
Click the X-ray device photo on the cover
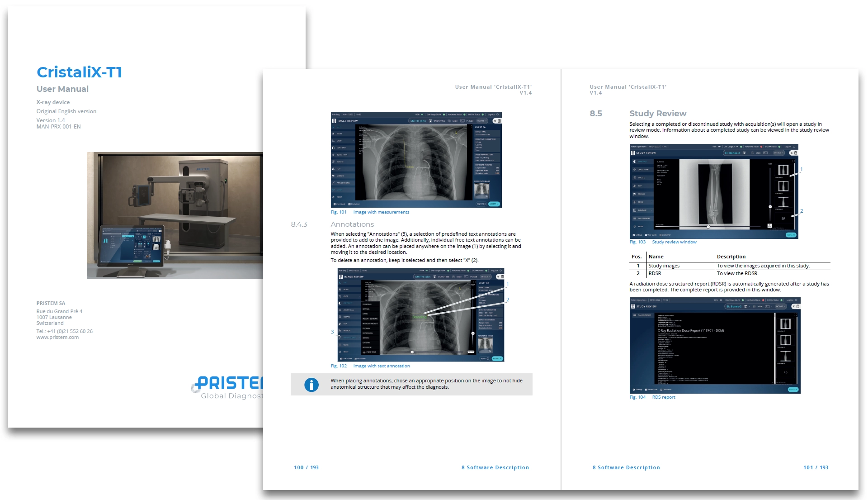click(175, 215)
